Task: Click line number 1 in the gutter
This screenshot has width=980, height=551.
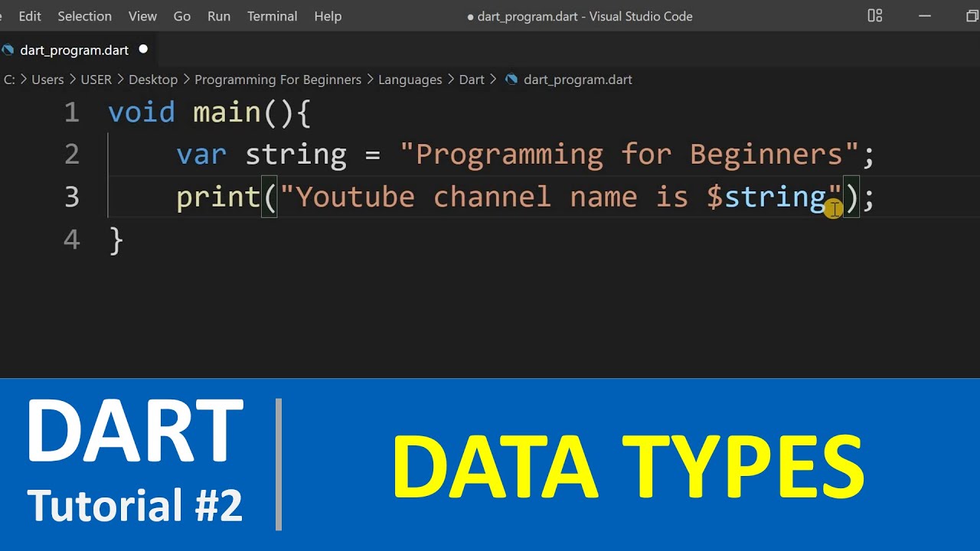Action: point(72,113)
